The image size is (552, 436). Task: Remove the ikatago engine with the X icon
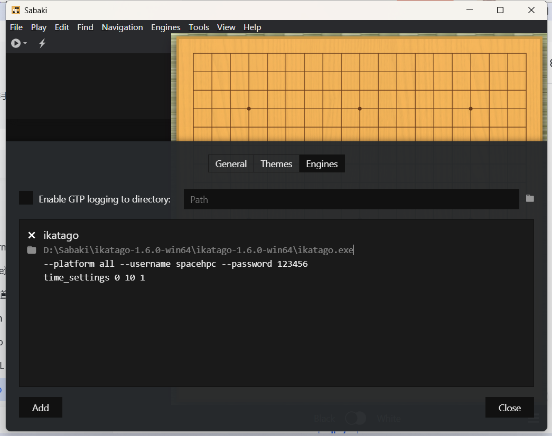(32, 235)
